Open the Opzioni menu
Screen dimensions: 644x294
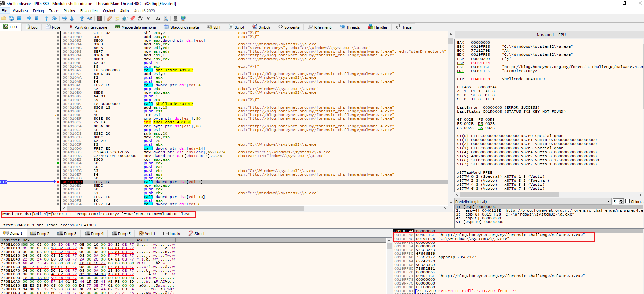(109, 11)
